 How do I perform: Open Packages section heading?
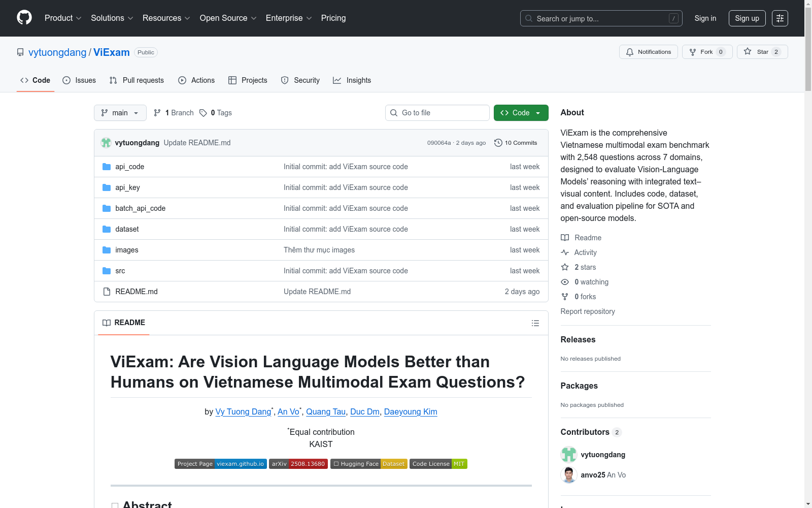pos(579,386)
